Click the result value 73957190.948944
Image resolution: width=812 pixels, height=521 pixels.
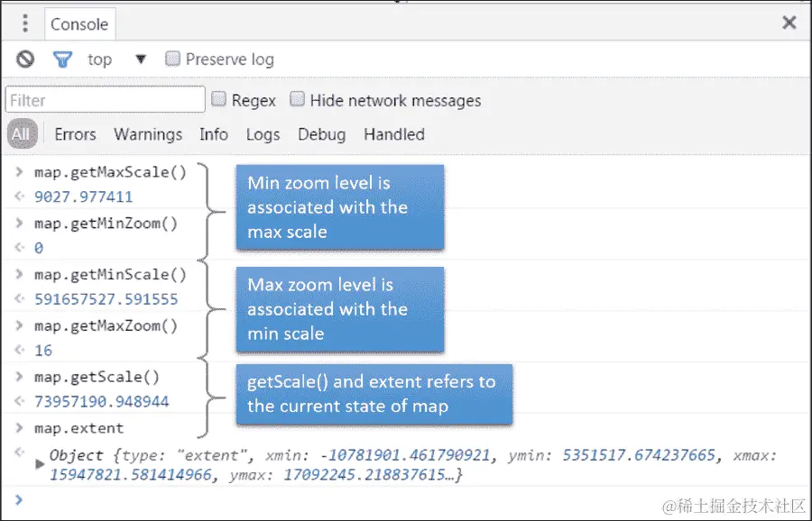coord(101,401)
